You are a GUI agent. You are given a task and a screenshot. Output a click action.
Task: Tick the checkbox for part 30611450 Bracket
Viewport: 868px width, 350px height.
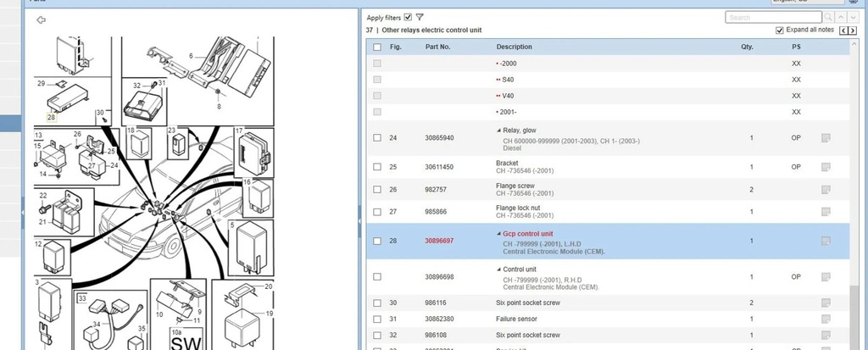(x=377, y=167)
